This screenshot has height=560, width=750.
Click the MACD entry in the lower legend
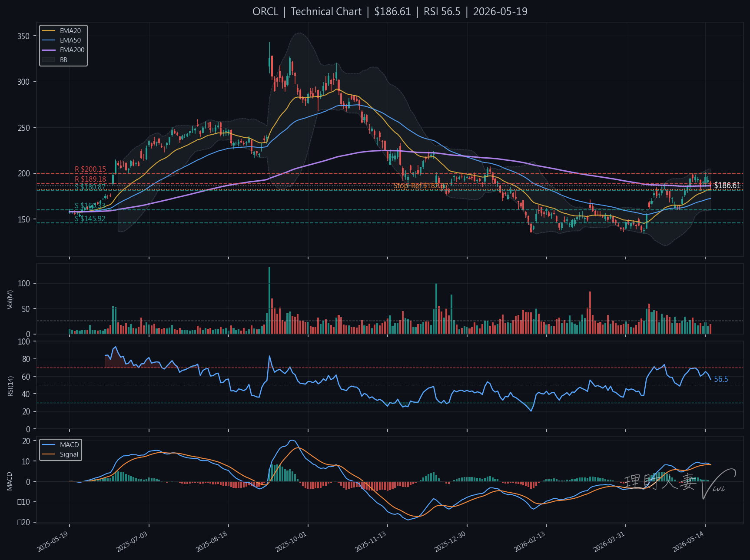tap(69, 445)
